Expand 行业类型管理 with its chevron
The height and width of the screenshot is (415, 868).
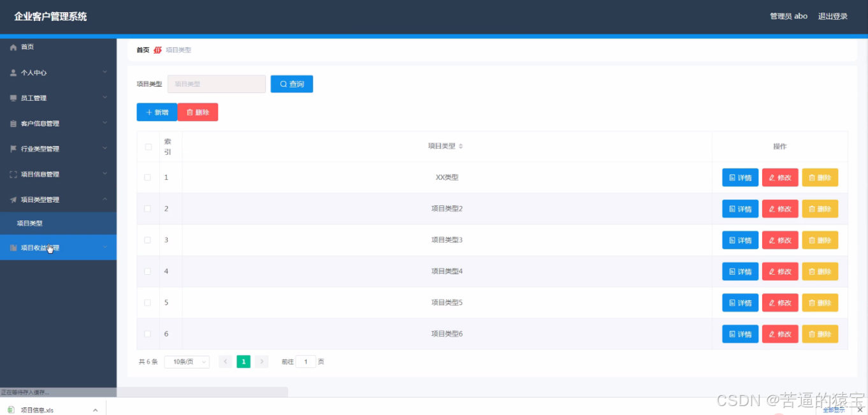tap(105, 149)
